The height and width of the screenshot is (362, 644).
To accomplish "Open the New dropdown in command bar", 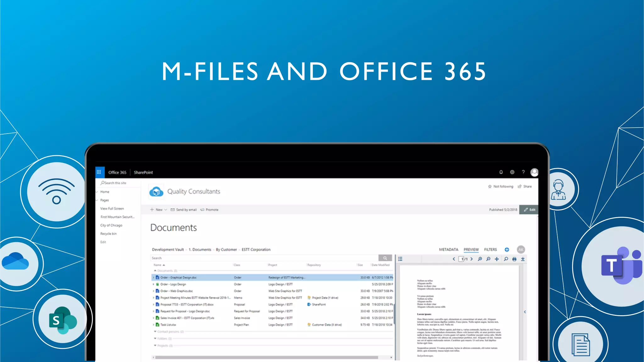I will (x=158, y=210).
